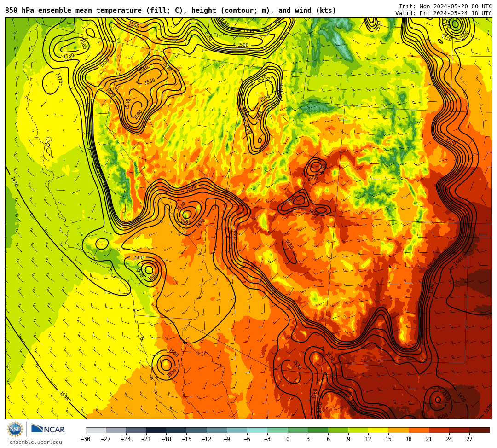Select the 850 hPa ensemble mean title
497x448 pixels.
click(x=171, y=11)
